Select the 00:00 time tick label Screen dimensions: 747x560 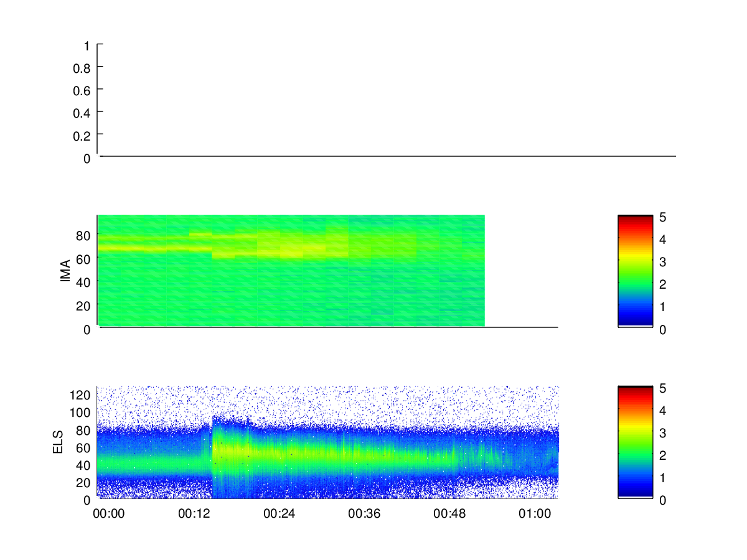(109, 514)
